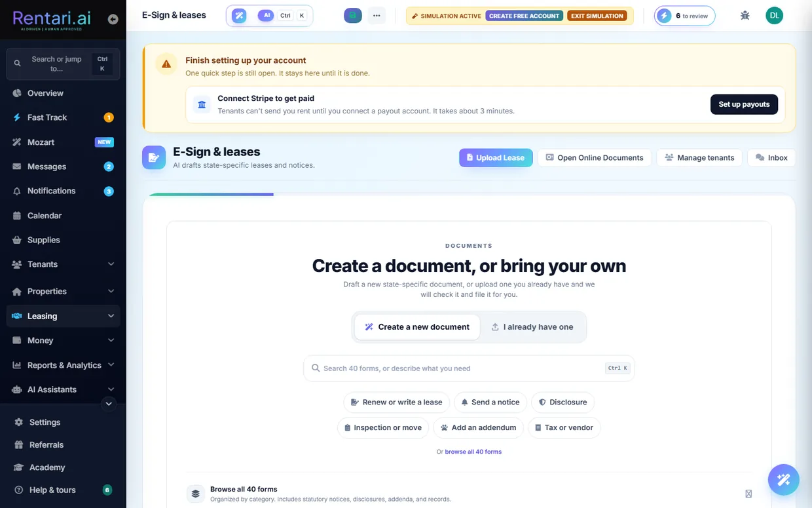This screenshot has height=508, width=812.
Task: Click the bank icon beside Connect Stripe
Action: tap(202, 105)
